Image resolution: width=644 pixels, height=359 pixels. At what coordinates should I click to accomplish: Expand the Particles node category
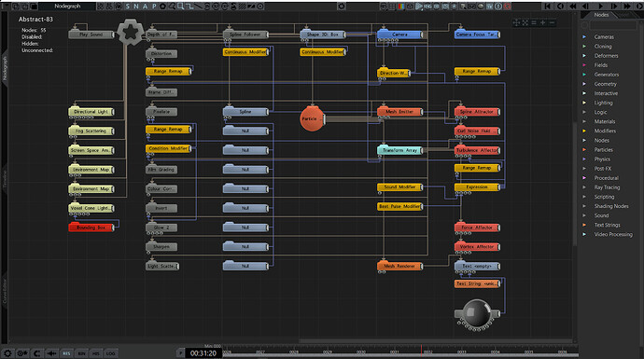(603, 150)
